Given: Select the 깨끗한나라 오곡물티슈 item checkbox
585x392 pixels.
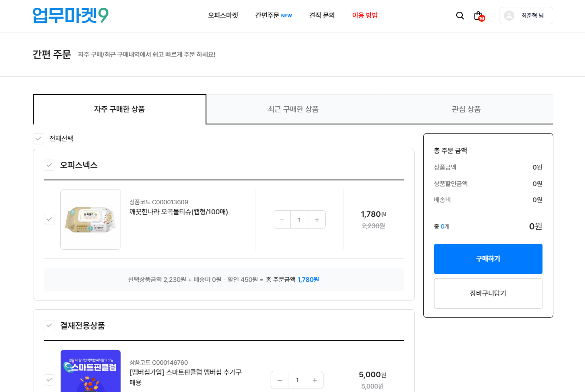Looking at the screenshot, I should click(x=49, y=219).
